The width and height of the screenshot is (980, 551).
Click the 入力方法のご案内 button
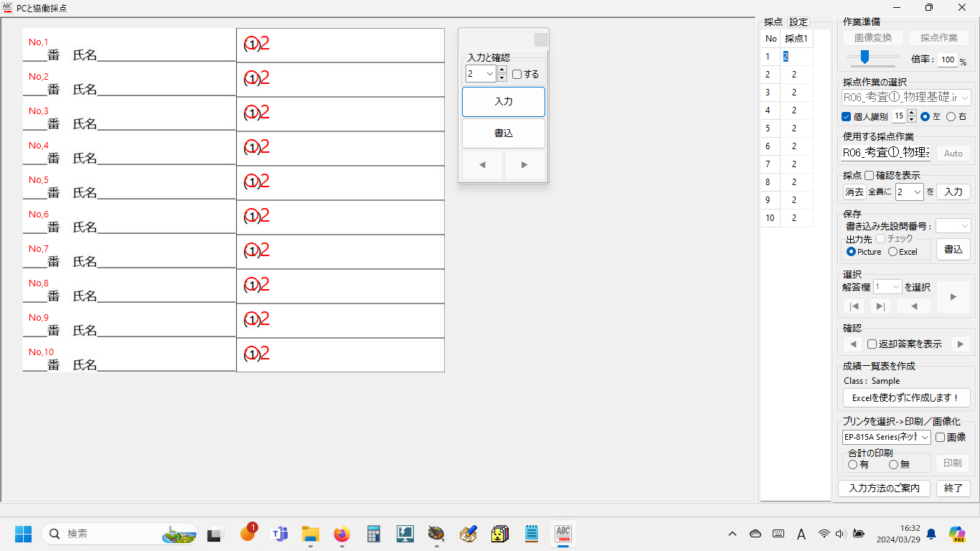click(x=884, y=489)
